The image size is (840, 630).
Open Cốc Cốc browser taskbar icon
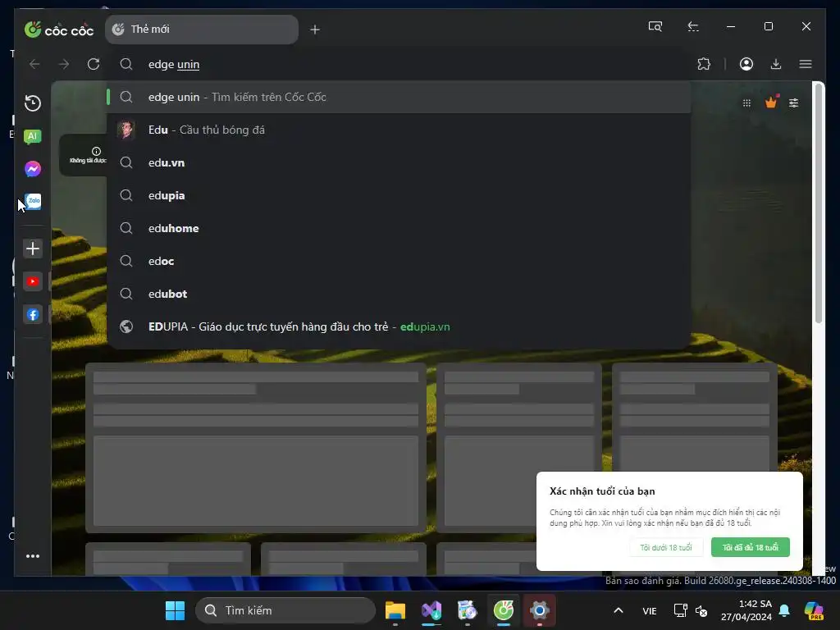pyautogui.click(x=504, y=610)
